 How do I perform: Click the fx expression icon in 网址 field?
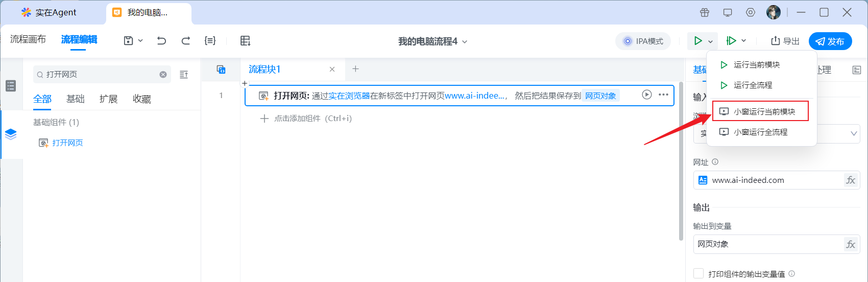851,180
